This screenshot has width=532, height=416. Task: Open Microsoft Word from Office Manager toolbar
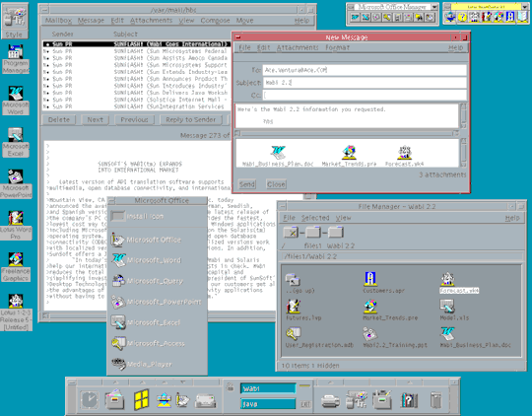(355, 17)
